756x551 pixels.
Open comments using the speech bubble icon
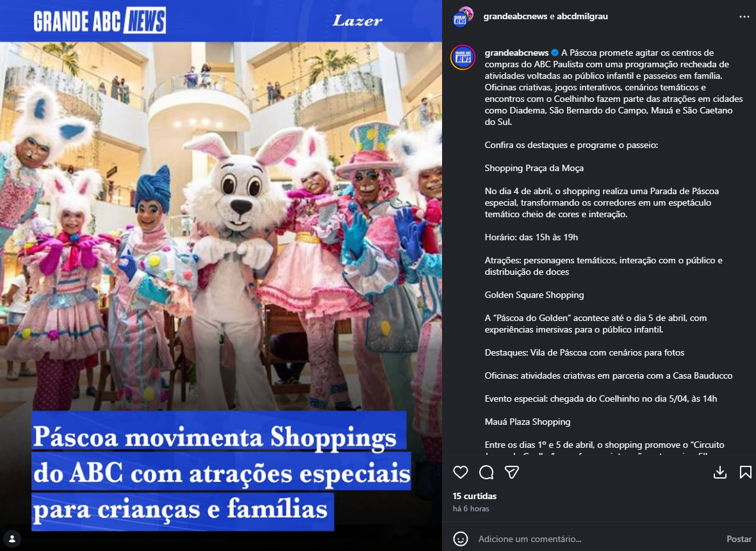tap(486, 472)
